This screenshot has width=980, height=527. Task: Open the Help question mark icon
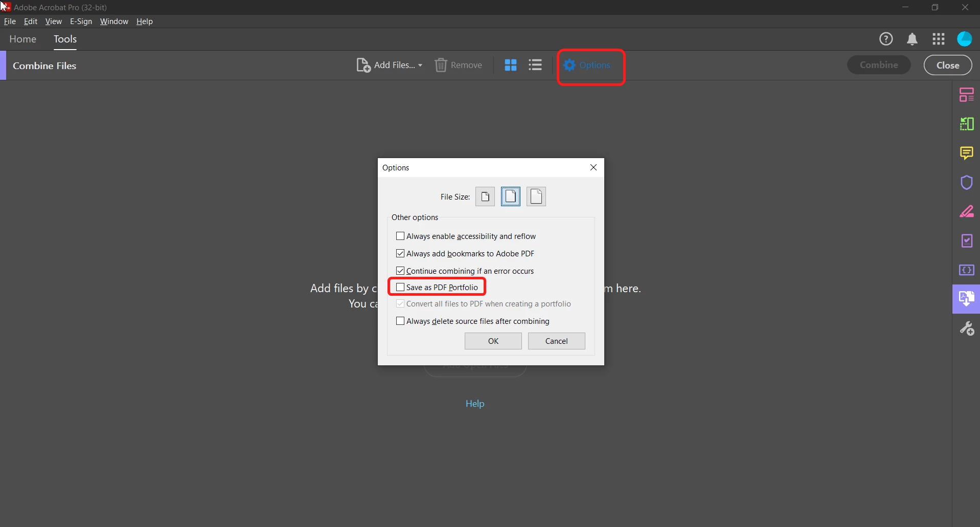point(886,39)
